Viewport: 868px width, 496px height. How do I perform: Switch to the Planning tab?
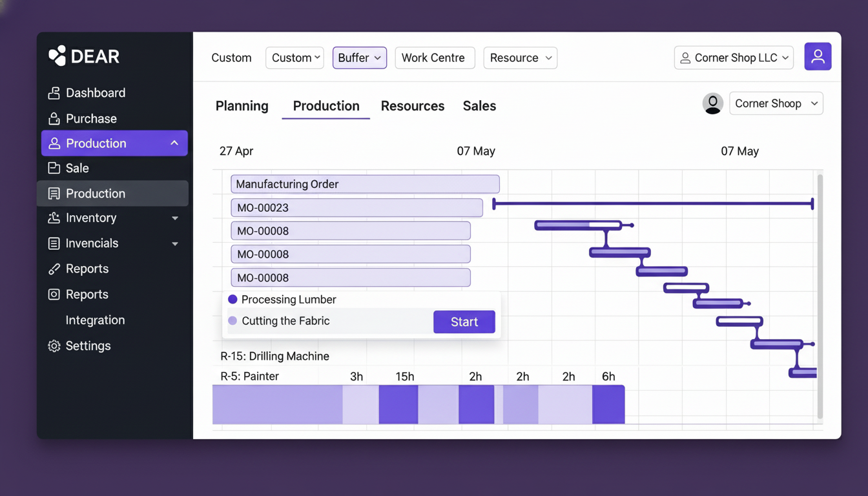242,106
